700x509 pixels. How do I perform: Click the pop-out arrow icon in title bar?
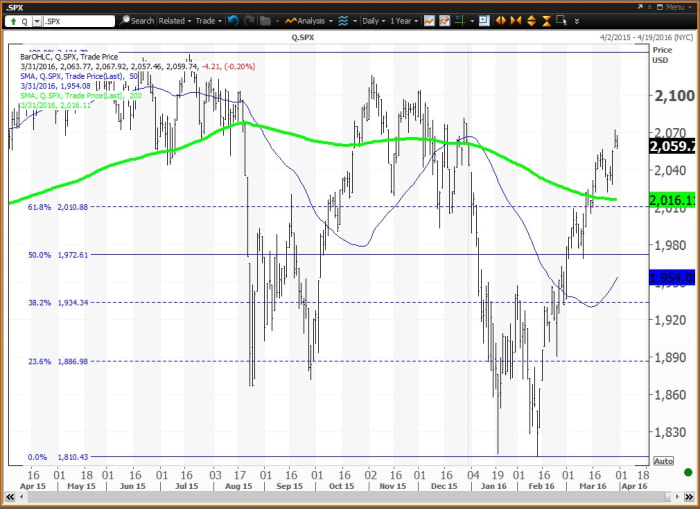click(x=640, y=7)
